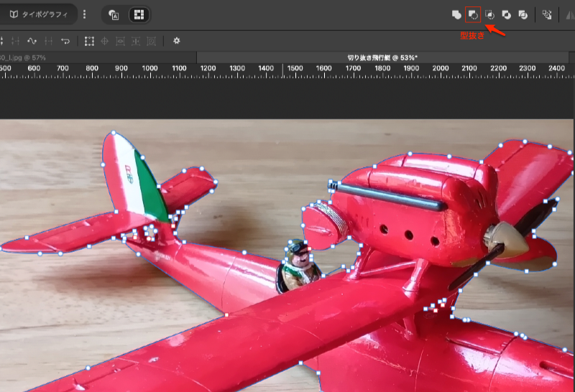Click the dimmed Close curve icon before Smooth curve
This screenshot has height=392, width=575.
point(15,41)
